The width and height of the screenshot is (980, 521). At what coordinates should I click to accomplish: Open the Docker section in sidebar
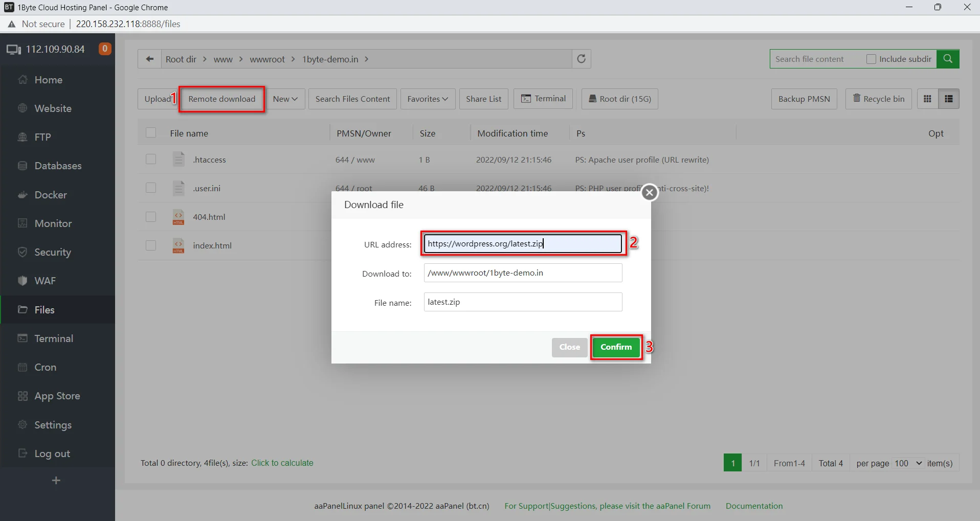click(x=51, y=195)
